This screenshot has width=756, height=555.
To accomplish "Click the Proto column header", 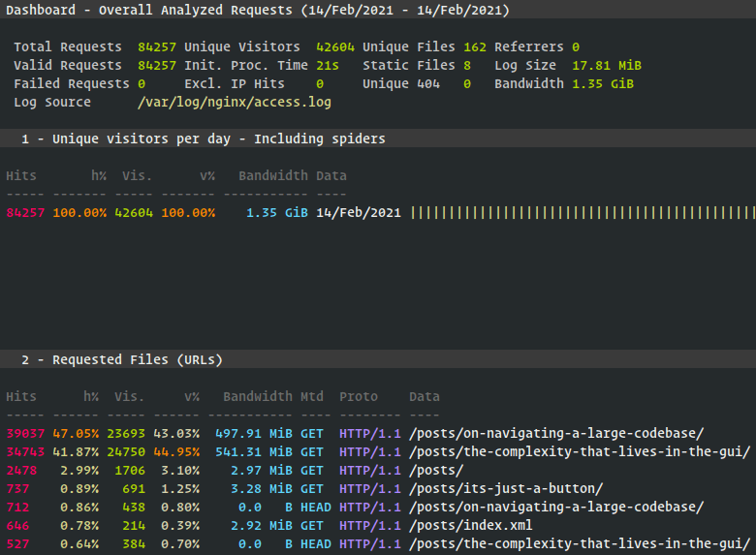I will (359, 396).
